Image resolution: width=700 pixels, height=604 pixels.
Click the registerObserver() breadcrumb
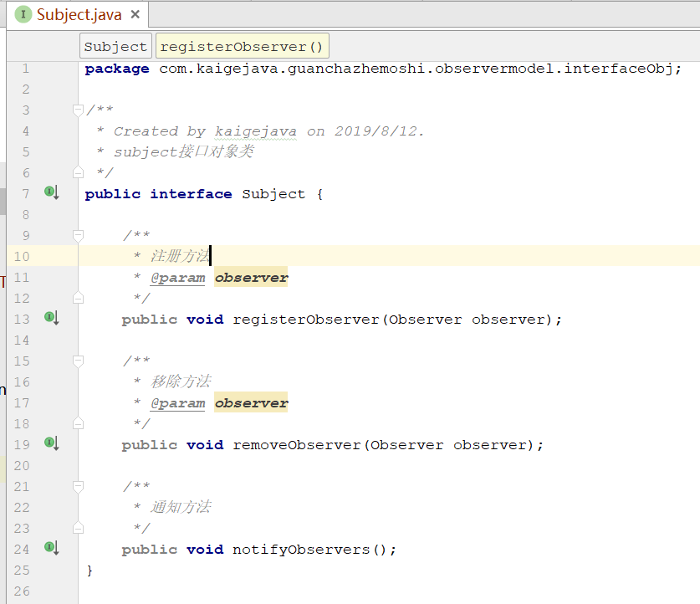click(242, 46)
